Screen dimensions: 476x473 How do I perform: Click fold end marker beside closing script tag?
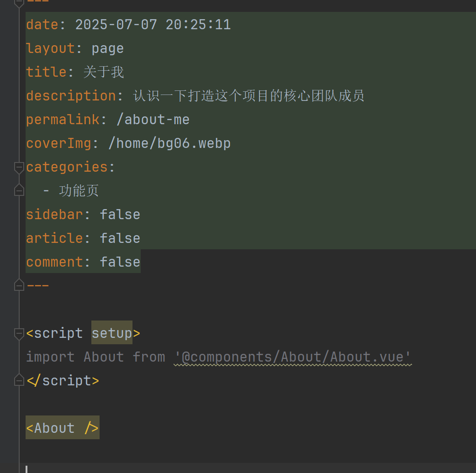click(x=19, y=380)
